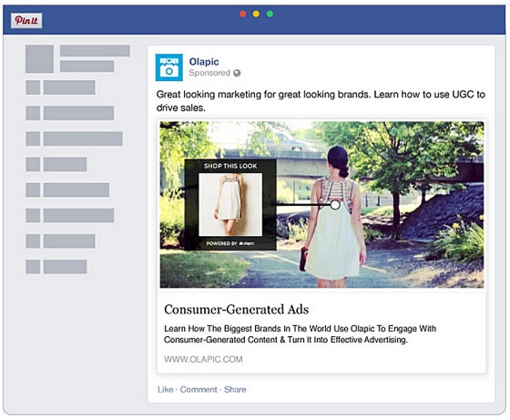Image resolution: width=510 pixels, height=420 pixels.
Task: Click the ad description text about biggest brands
Action: pyautogui.click(x=300, y=334)
